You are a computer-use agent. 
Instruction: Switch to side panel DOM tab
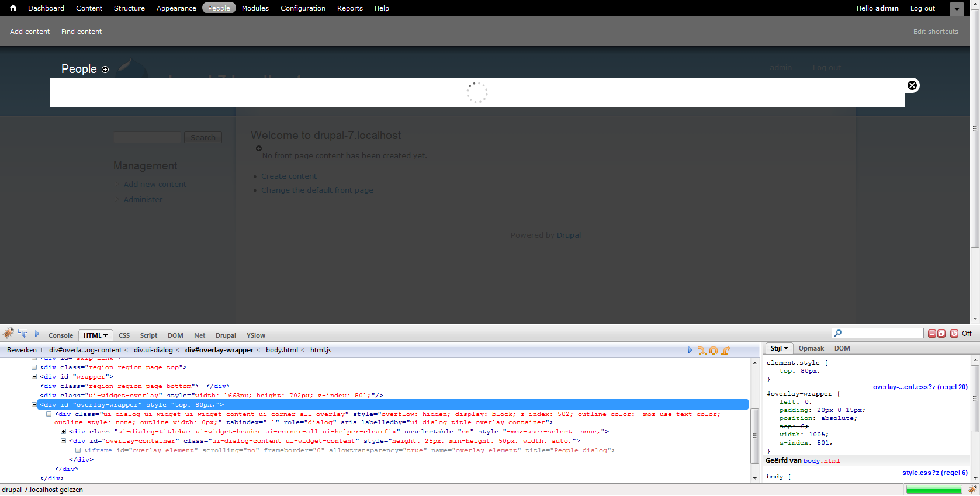tap(842, 348)
